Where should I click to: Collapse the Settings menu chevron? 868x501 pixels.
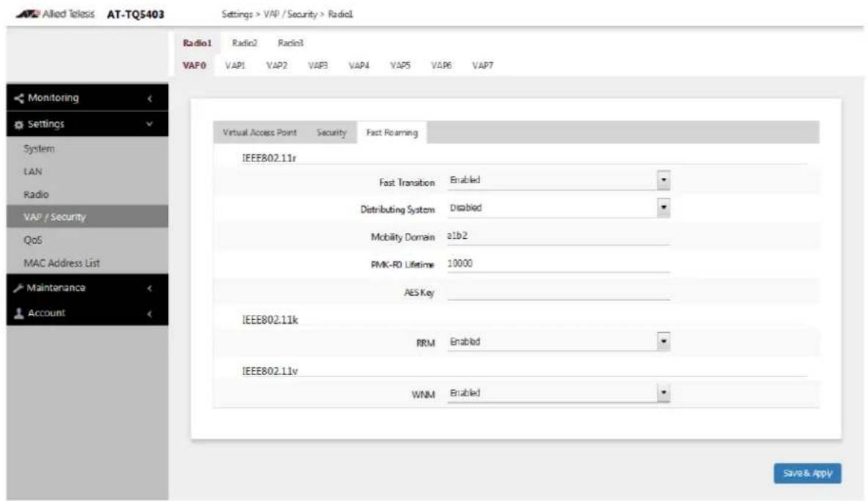pyautogui.click(x=150, y=124)
